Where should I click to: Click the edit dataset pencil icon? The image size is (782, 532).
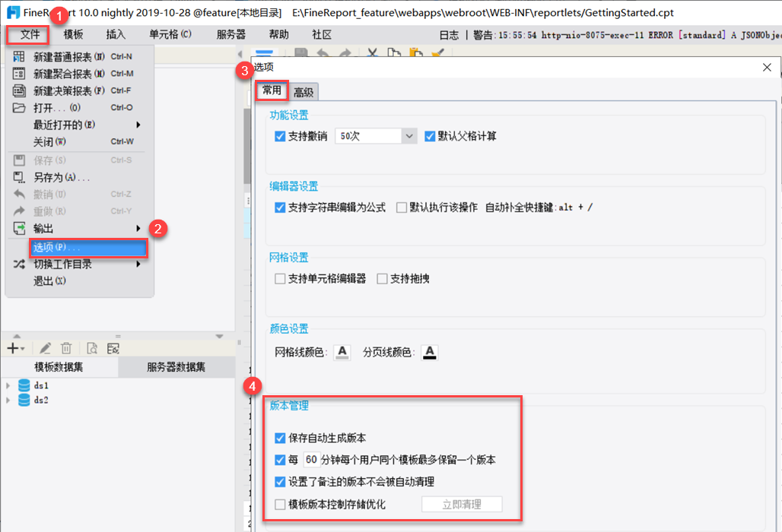point(46,348)
